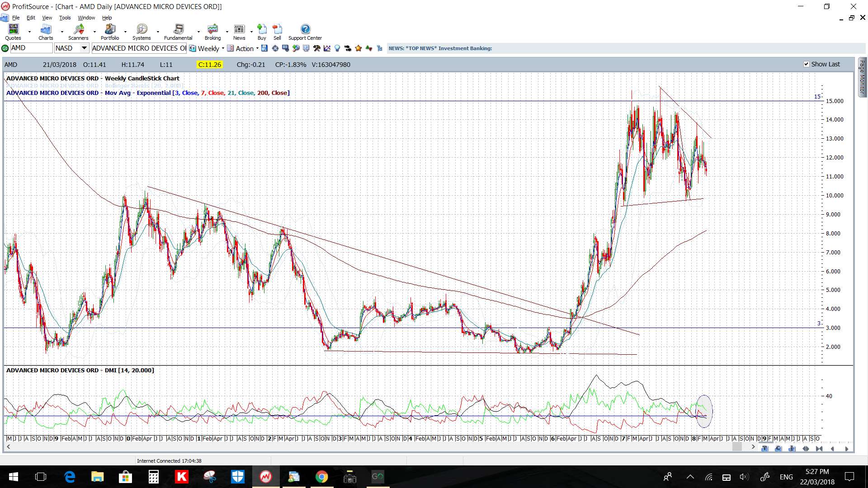868x488 pixels.
Task: Click the V:163047980 volume value
Action: (x=331, y=65)
